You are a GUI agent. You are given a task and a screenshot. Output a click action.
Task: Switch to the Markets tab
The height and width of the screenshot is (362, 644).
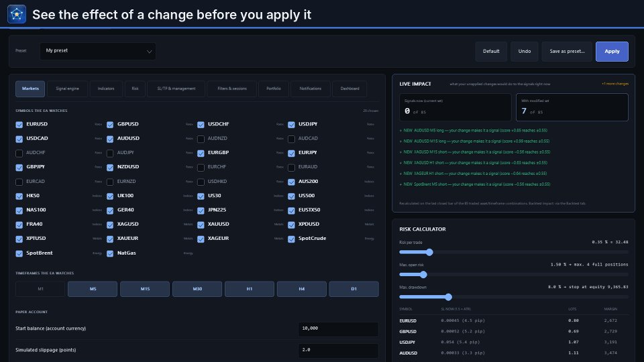30,88
